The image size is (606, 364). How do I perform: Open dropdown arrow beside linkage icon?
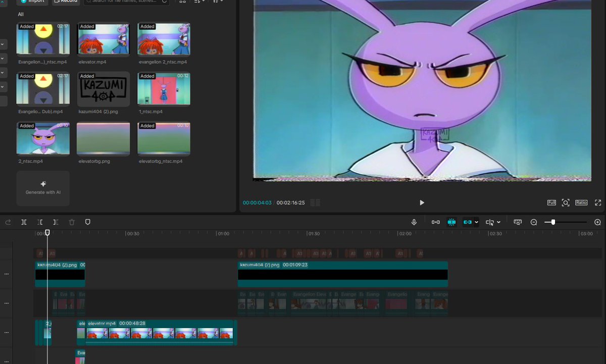point(476,222)
